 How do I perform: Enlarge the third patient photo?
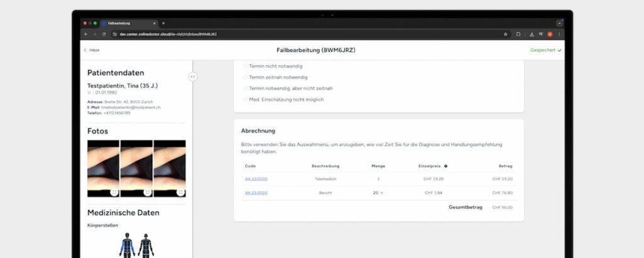click(x=180, y=193)
